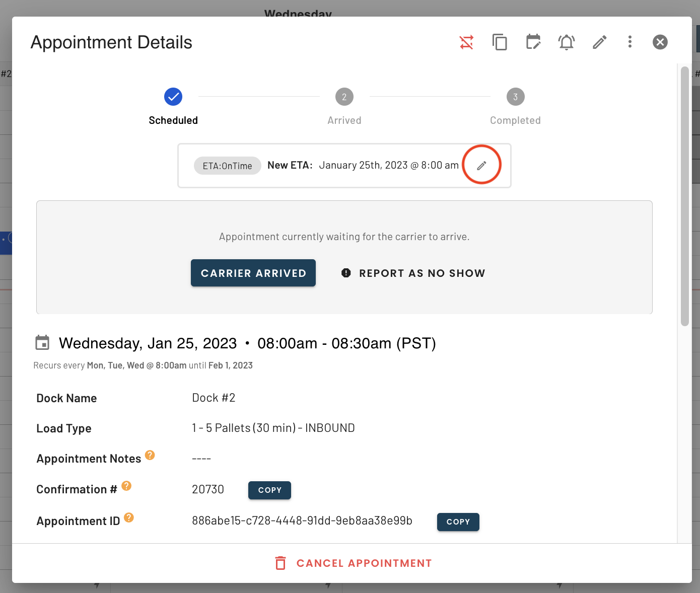This screenshot has width=700, height=593.
Task: Click Report As No Show
Action: tap(413, 273)
